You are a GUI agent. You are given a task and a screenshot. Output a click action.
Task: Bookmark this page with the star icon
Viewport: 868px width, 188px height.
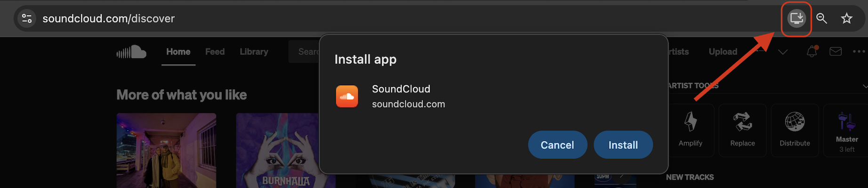coord(847,18)
